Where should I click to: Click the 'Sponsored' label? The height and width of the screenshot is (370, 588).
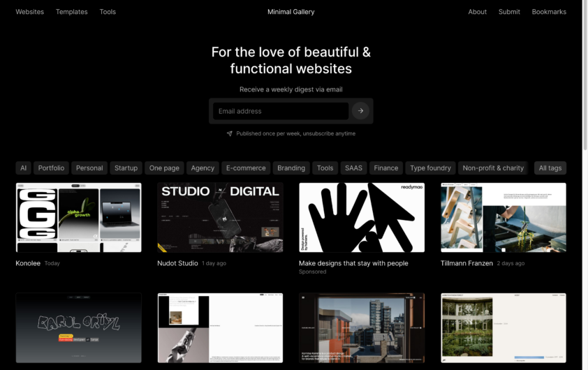(313, 272)
